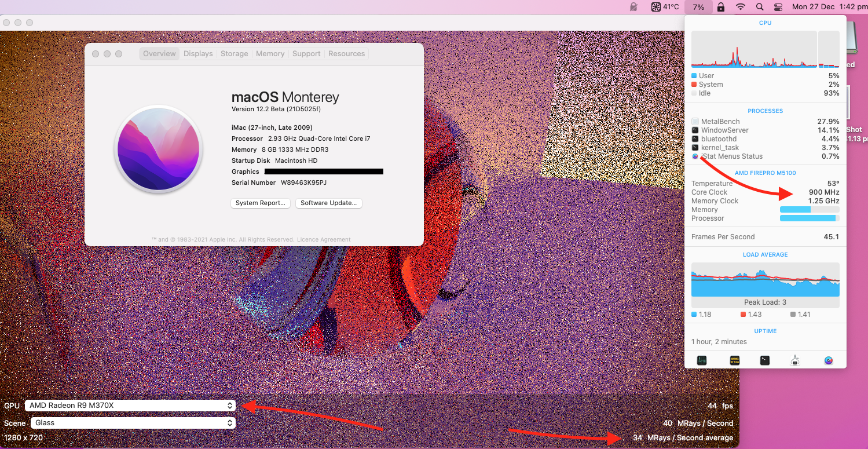Click the MetalBench process icon
Viewport: 868px width, 449px height.
pos(695,122)
